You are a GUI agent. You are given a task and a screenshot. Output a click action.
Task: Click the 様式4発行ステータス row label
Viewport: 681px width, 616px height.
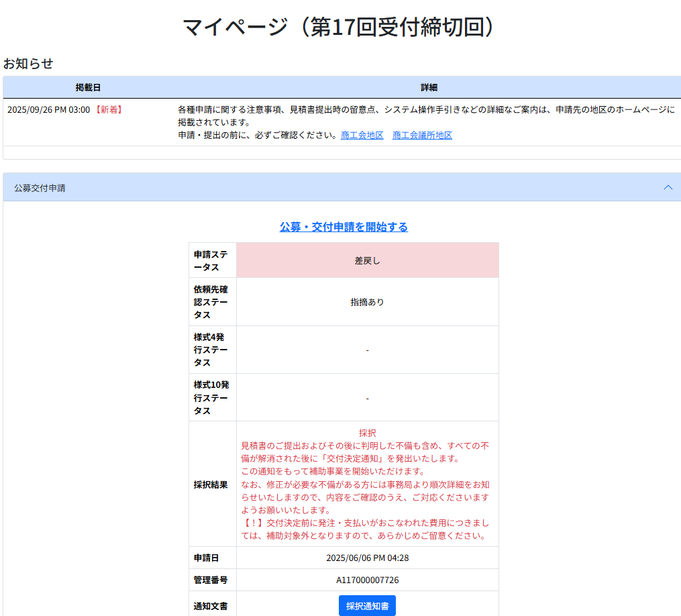click(x=212, y=350)
